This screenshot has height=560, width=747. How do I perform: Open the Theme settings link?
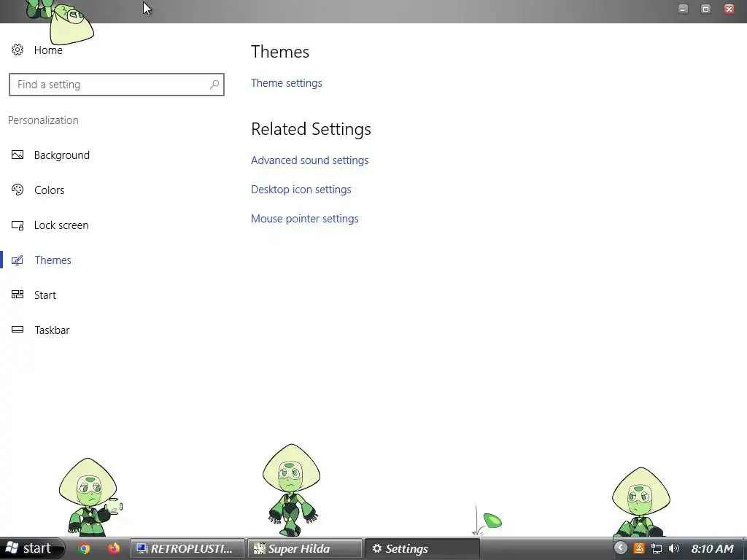[286, 83]
